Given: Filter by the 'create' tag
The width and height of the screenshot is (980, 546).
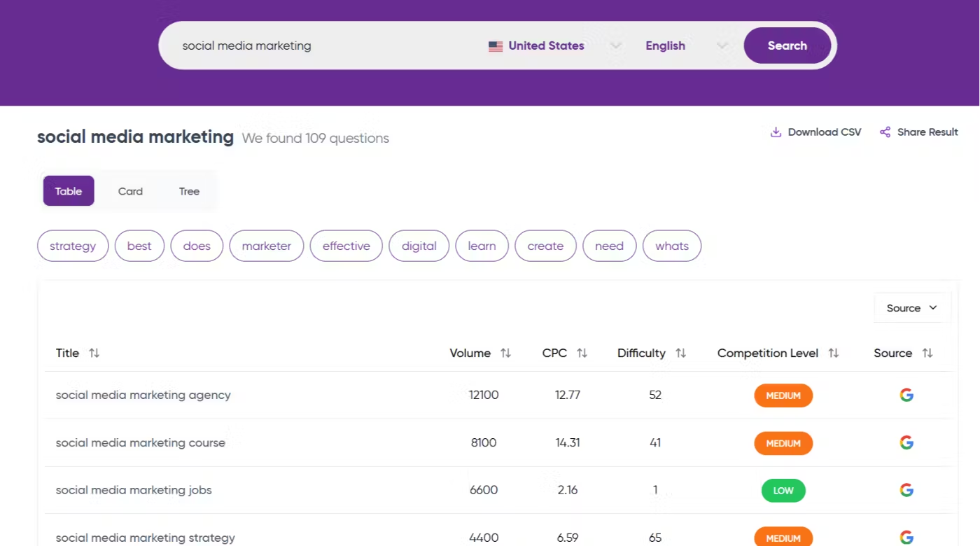Looking at the screenshot, I should click(545, 246).
